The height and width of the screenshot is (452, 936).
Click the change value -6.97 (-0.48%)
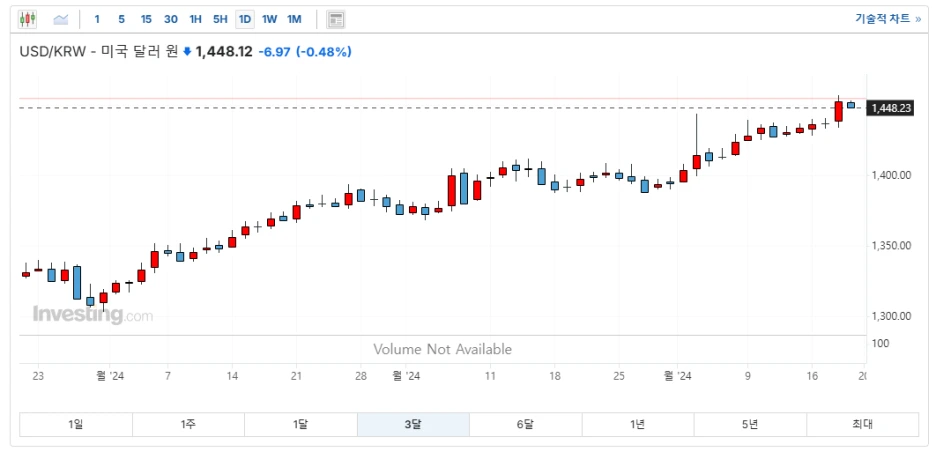pyautogui.click(x=305, y=52)
